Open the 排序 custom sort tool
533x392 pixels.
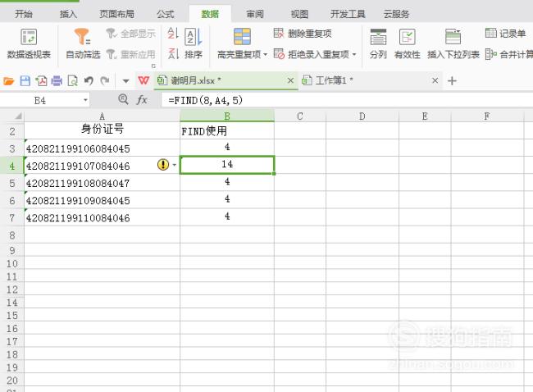[x=194, y=43]
